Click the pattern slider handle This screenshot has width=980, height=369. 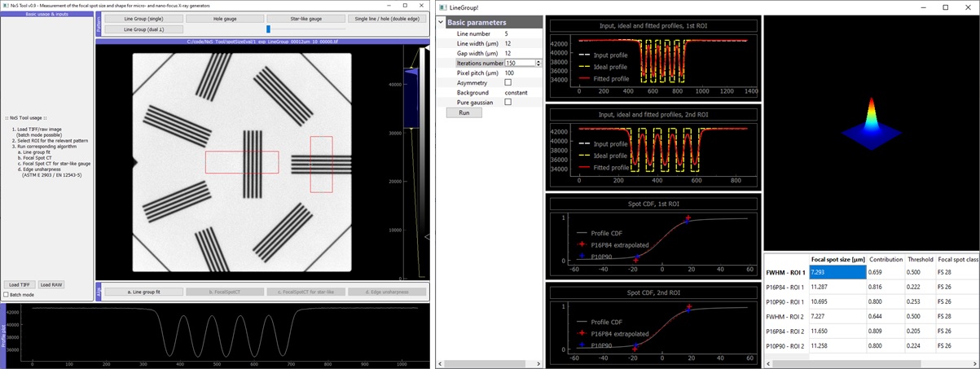(268, 29)
